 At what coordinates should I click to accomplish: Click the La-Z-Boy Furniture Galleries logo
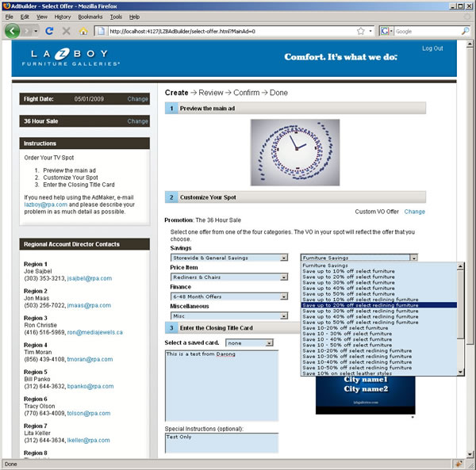pyautogui.click(x=71, y=56)
